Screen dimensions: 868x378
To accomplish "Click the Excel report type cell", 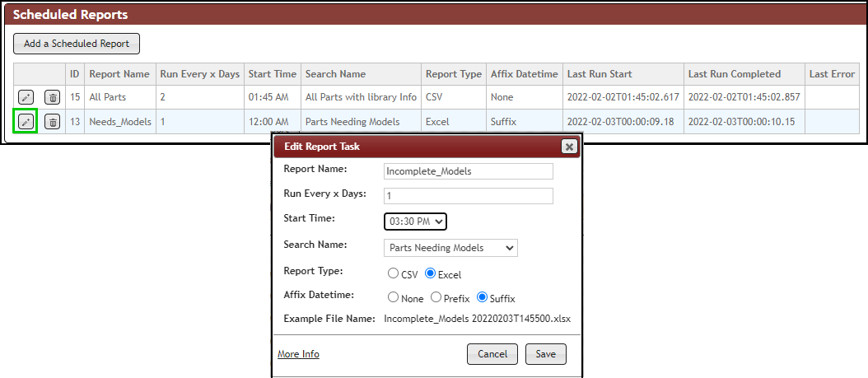I will [454, 122].
